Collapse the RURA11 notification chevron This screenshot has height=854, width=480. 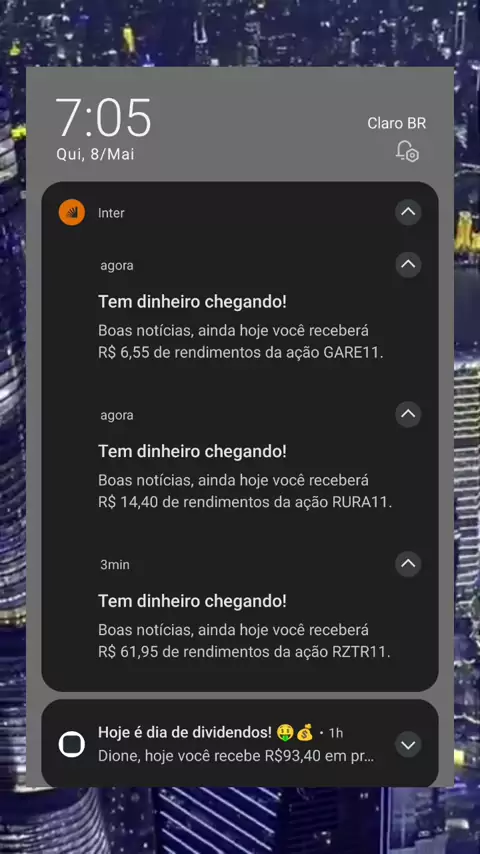click(x=408, y=414)
